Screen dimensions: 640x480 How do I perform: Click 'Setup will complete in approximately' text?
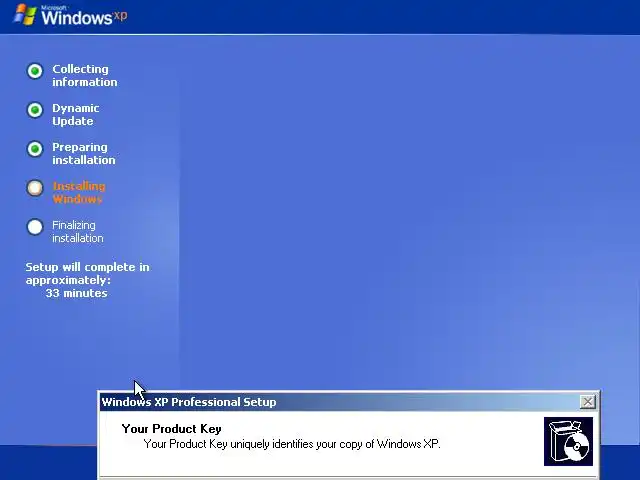coord(87,273)
